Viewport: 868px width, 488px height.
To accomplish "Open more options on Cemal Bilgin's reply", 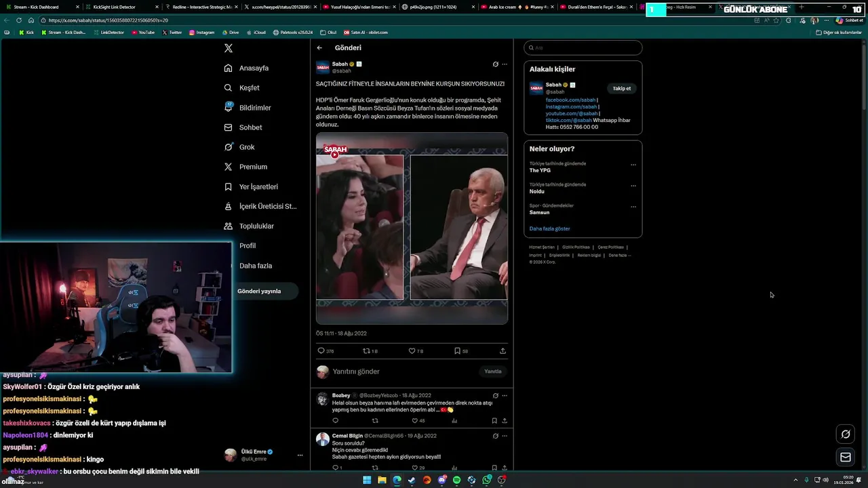I will pos(505,436).
